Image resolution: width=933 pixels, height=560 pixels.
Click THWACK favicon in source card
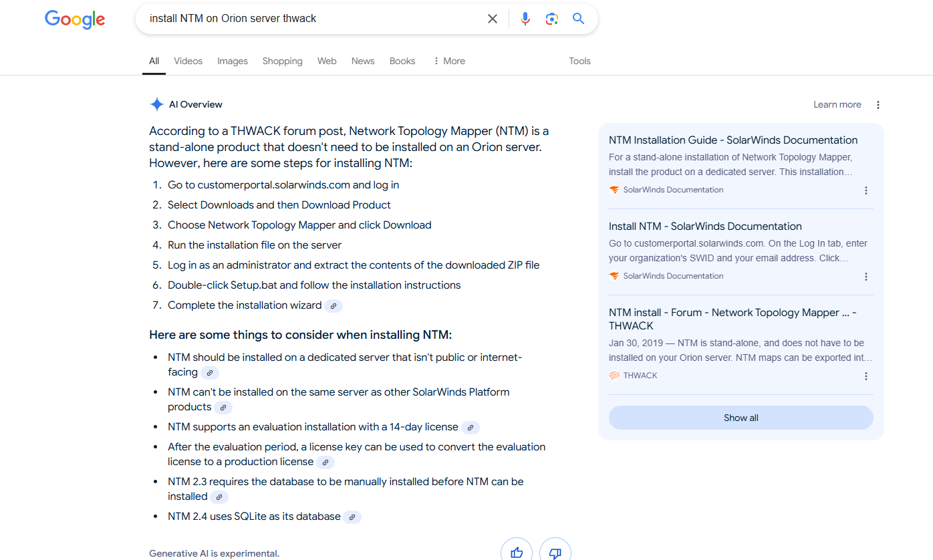tap(614, 376)
